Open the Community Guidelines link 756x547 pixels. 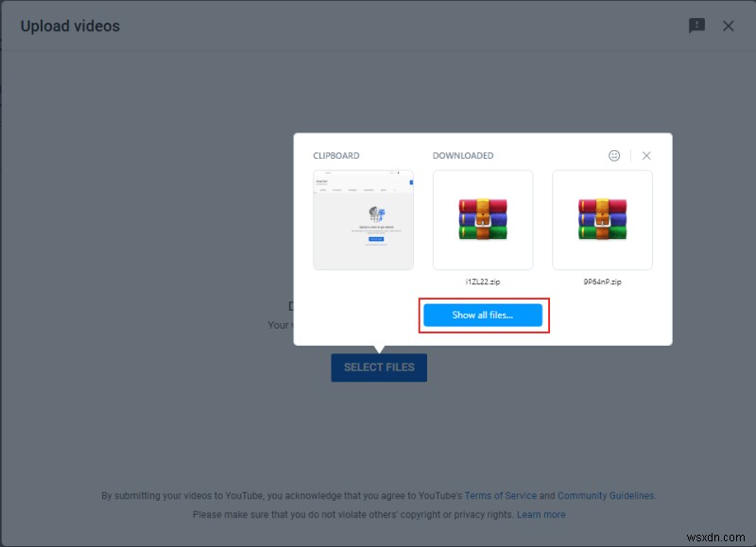(606, 495)
